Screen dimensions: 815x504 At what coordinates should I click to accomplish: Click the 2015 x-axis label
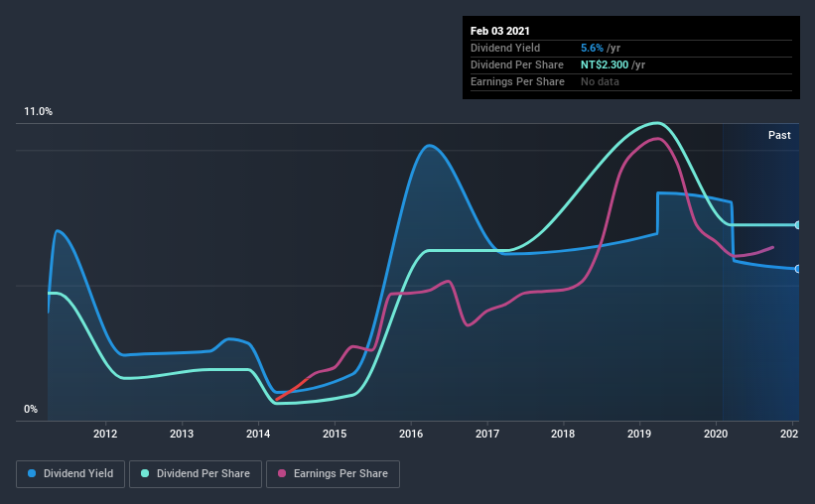(335, 434)
